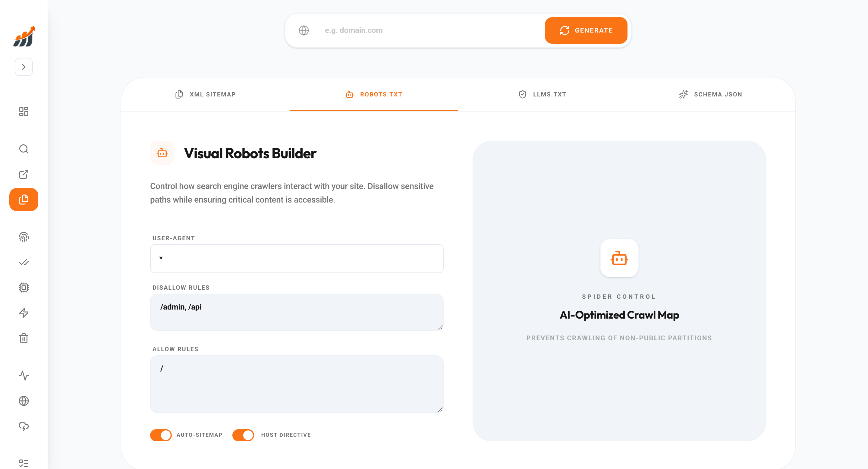Open the LLMS.TXT tab
Viewport: 868px width, 469px height.
[542, 94]
